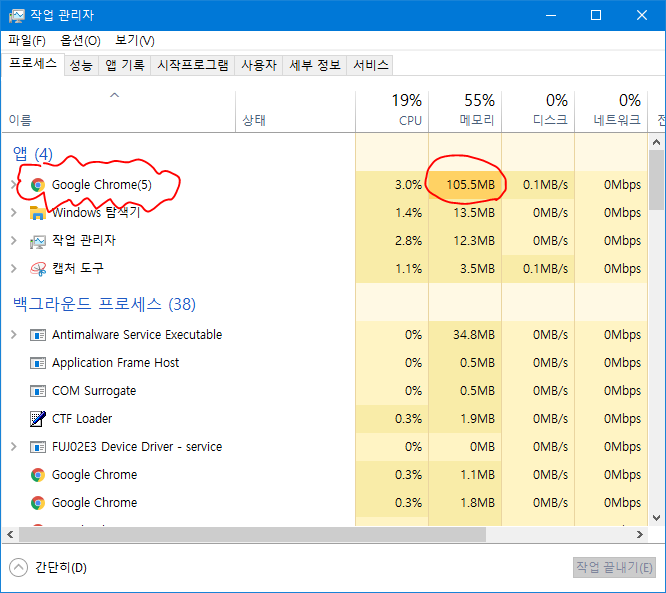Switch to the 사용자 tab
The height and width of the screenshot is (593, 666).
259,65
